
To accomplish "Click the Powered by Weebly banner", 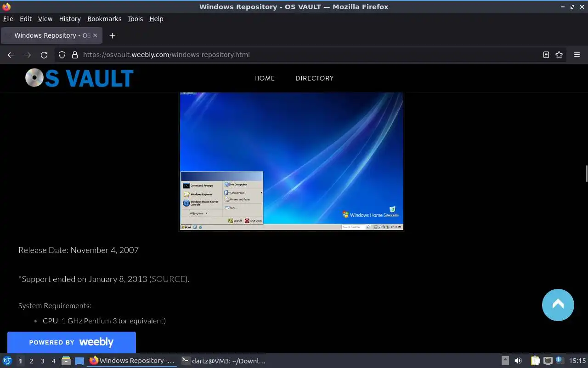I will [72, 342].
